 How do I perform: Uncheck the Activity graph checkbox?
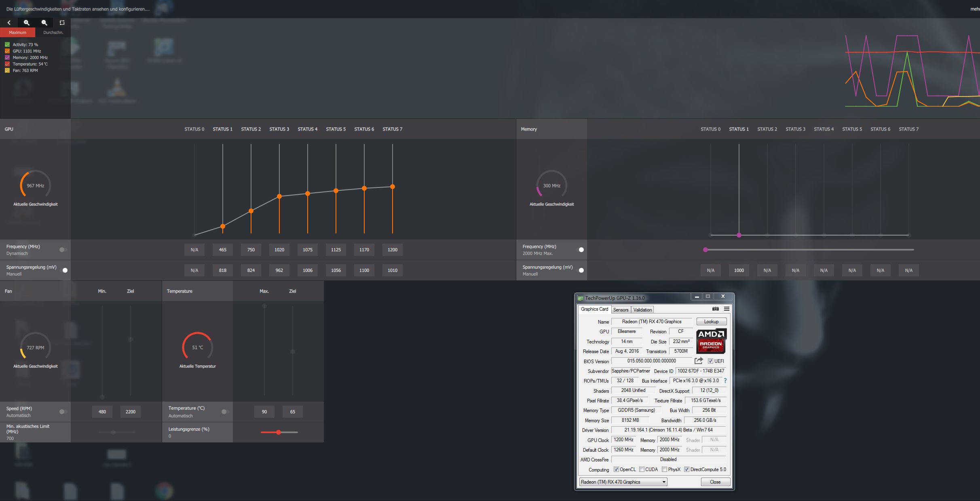click(x=7, y=44)
